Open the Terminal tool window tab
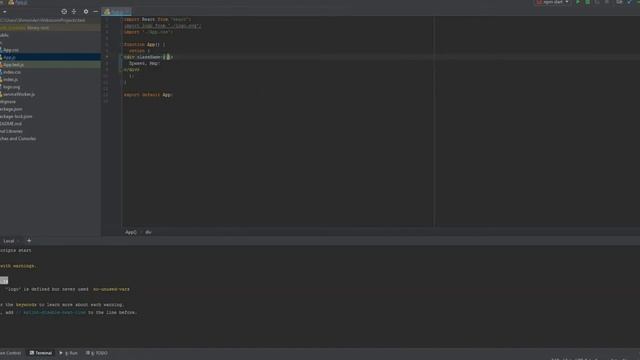The width and height of the screenshot is (640, 360). (x=41, y=353)
